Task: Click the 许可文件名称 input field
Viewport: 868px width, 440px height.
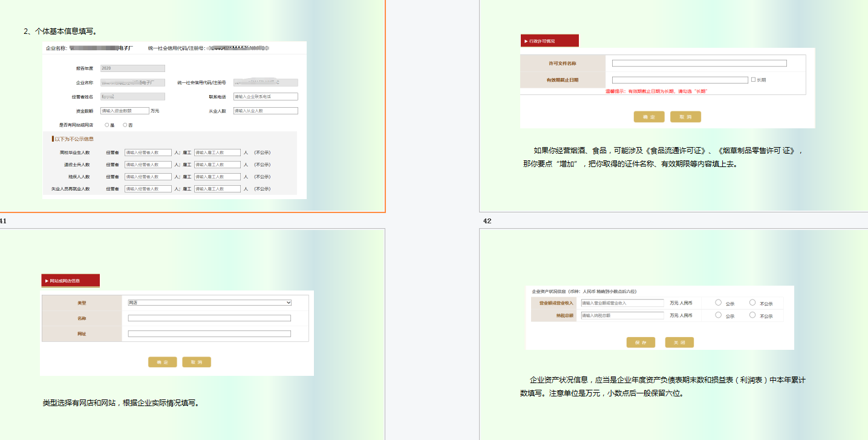Action: [x=699, y=63]
